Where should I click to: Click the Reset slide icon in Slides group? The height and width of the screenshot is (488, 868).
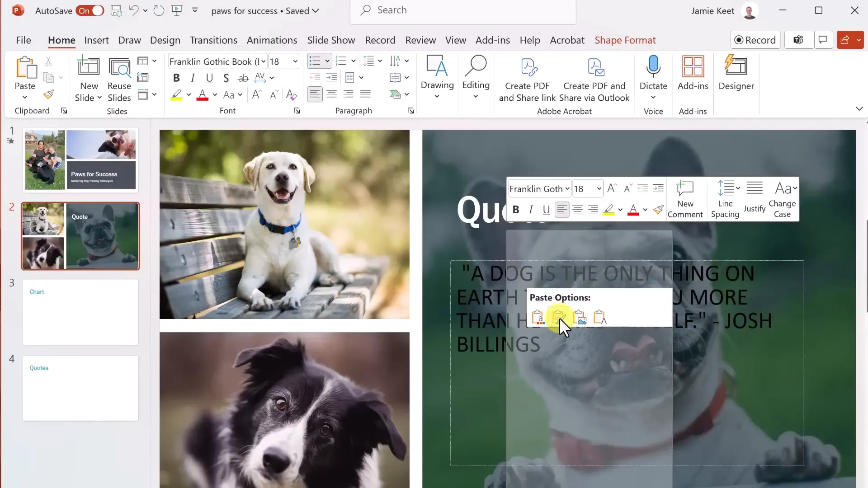tap(143, 78)
